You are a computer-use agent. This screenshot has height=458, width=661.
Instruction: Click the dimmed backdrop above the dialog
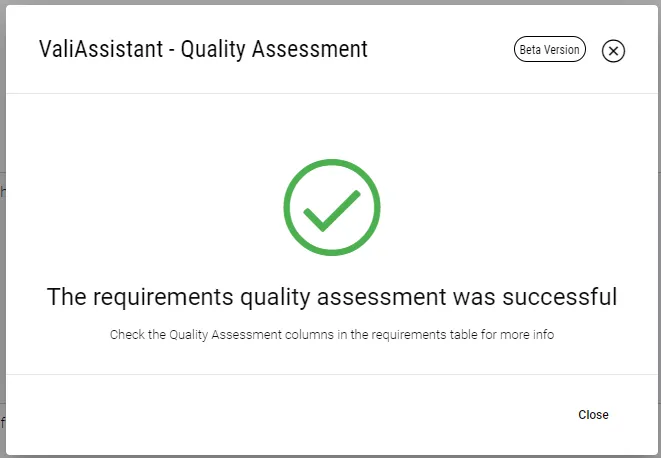pos(330,2)
